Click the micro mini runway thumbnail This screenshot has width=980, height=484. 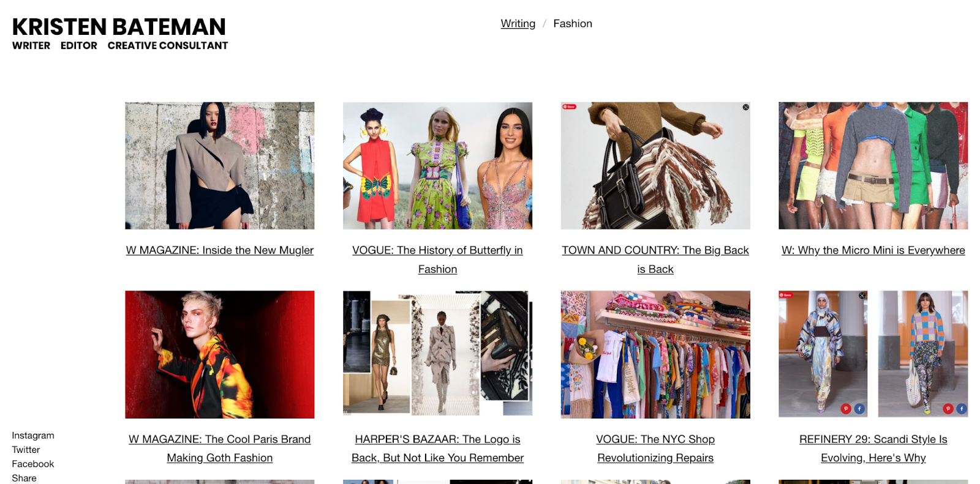tap(873, 166)
